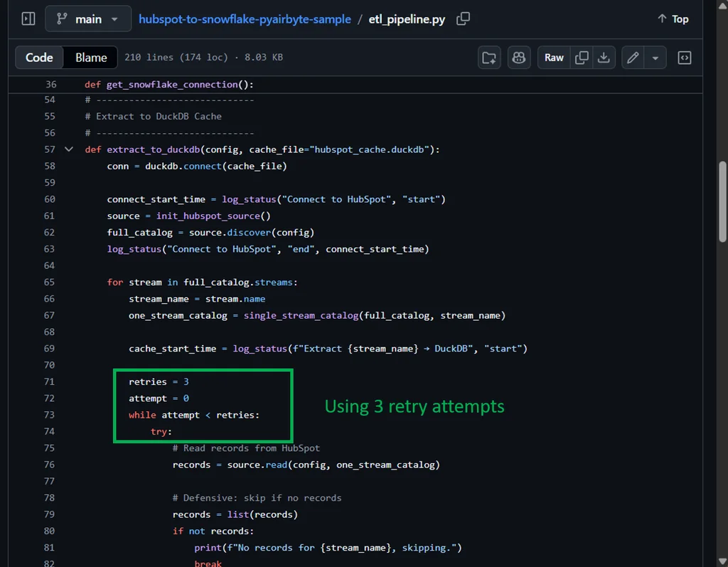This screenshot has height=567, width=728.
Task: Click line number 80
Action: click(x=49, y=531)
